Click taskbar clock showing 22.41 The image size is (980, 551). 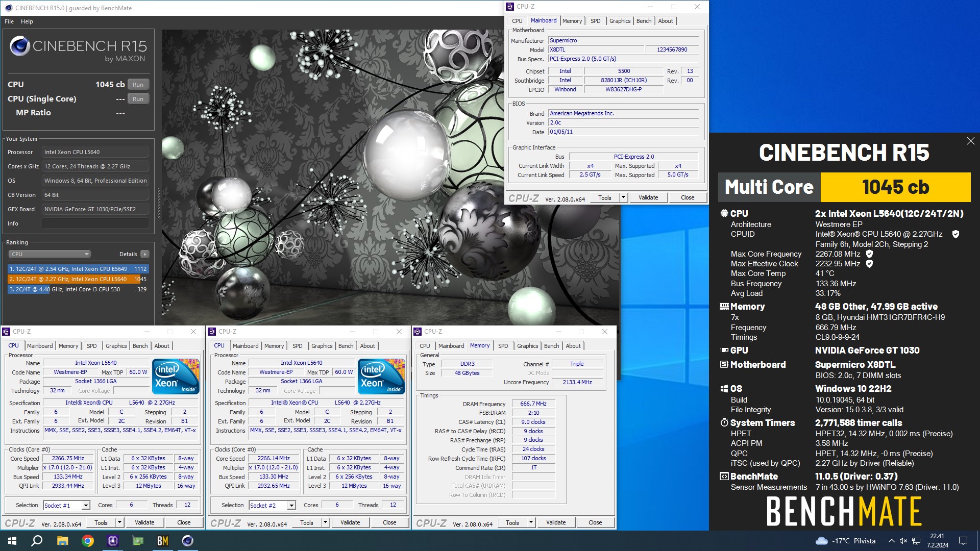coord(937,541)
